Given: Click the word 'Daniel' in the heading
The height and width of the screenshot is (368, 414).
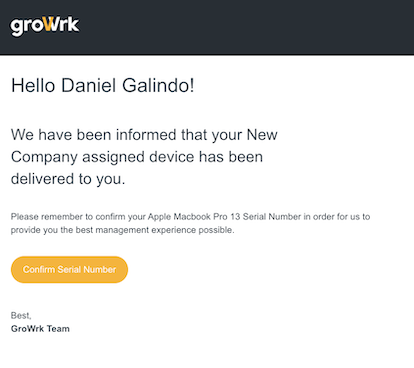Looking at the screenshot, I should click(89, 85).
